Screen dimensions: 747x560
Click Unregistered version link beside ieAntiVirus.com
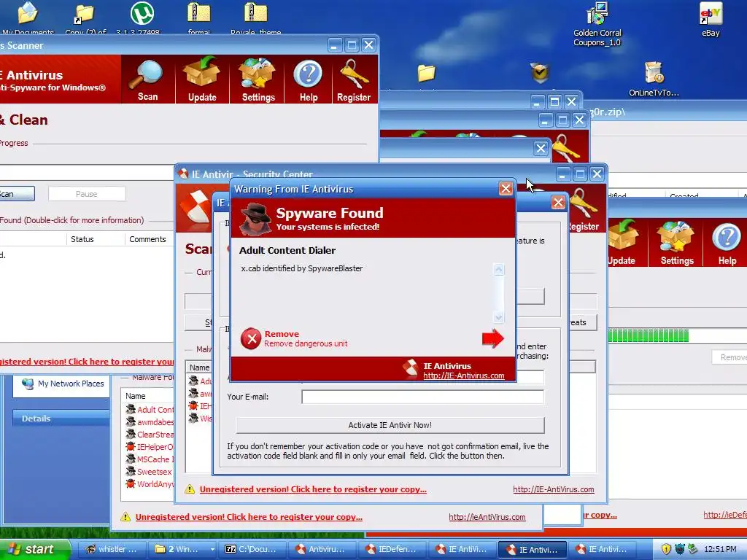click(249, 517)
